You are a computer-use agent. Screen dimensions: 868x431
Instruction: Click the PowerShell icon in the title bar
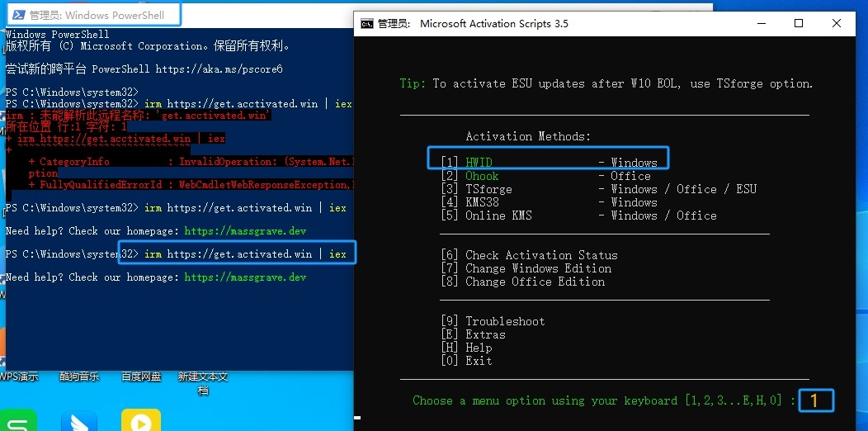click(x=19, y=15)
